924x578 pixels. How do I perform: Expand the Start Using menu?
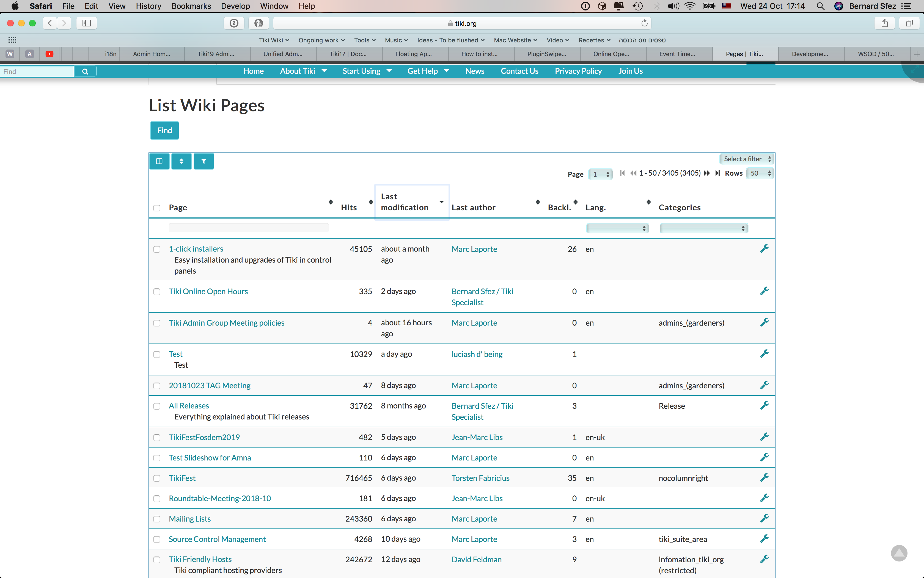[367, 71]
